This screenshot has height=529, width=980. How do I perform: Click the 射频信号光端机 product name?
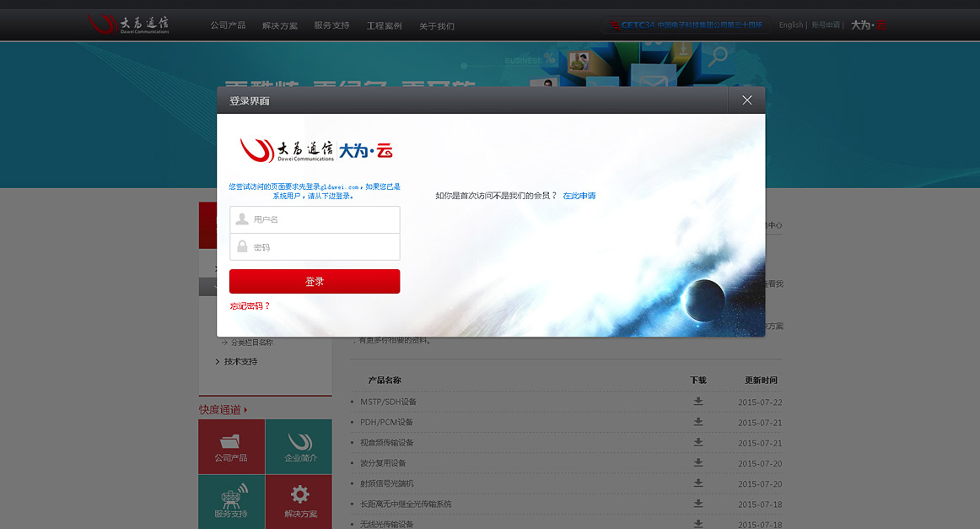click(x=387, y=483)
